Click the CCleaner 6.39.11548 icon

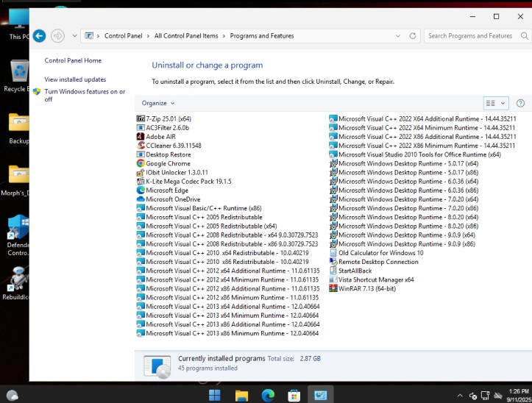[141, 146]
